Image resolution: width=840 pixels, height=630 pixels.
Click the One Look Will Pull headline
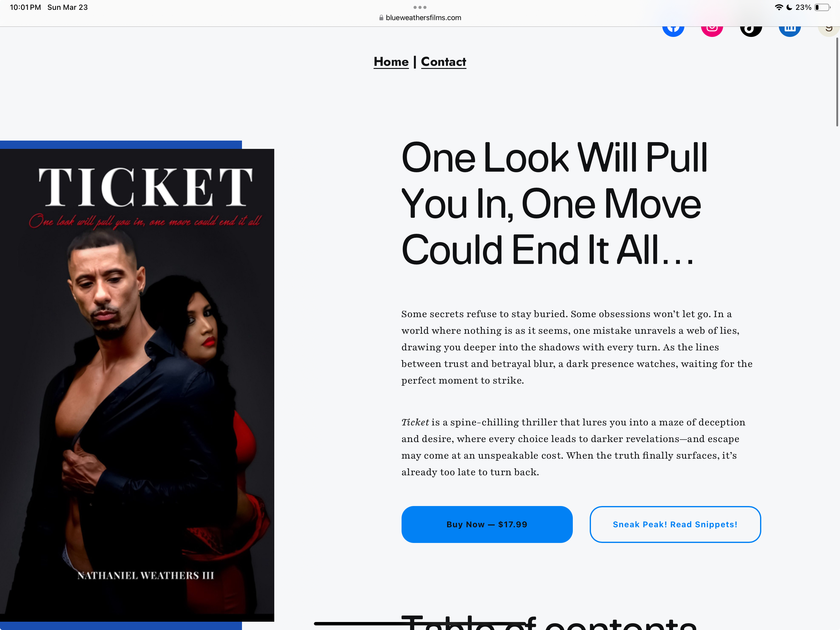554,203
